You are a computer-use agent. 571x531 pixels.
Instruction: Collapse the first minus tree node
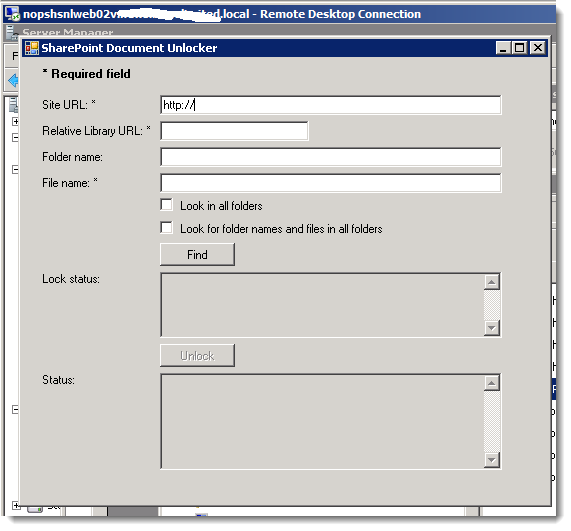pos(15,137)
